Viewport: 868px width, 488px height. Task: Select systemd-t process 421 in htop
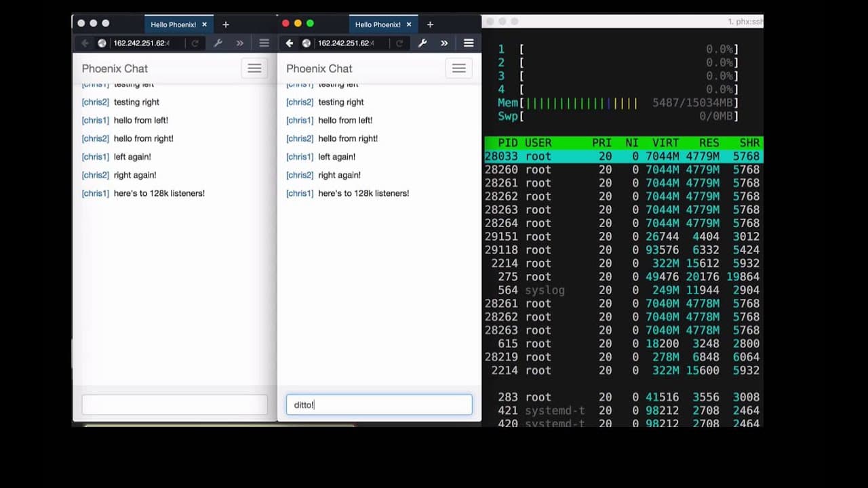[624, 411]
